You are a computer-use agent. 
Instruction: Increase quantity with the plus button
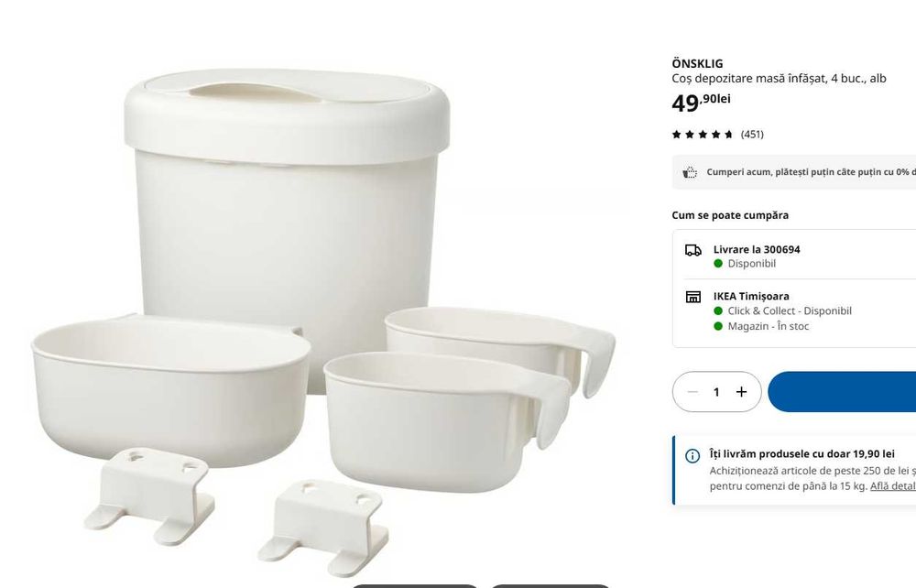pyautogui.click(x=741, y=392)
